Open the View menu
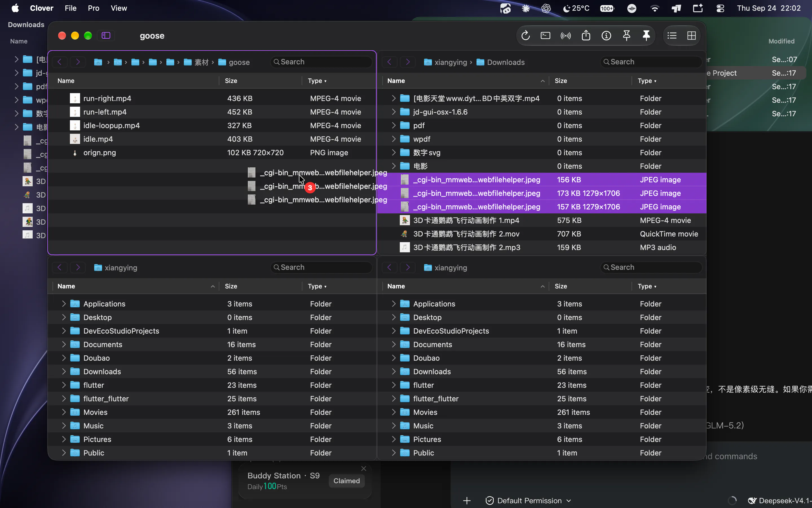This screenshot has width=812, height=508. 119,8
